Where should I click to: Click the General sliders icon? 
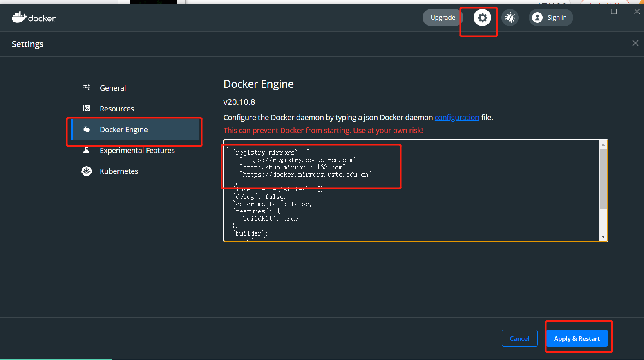(87, 87)
